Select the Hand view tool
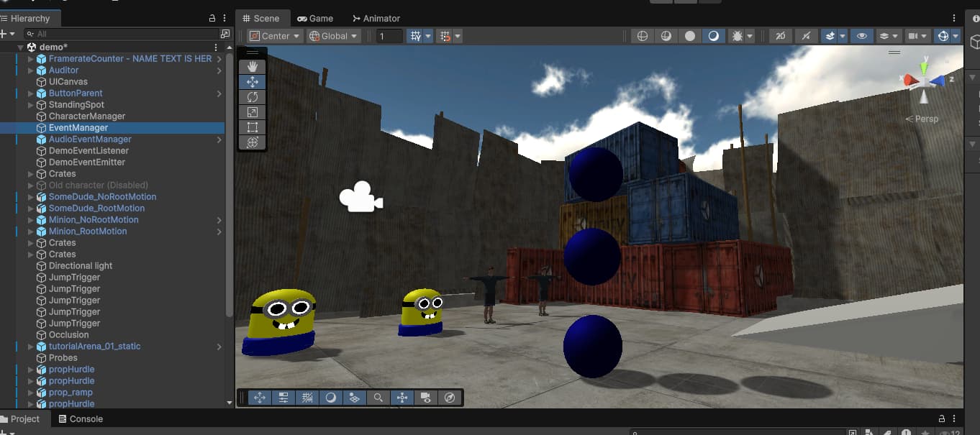Screen dimensions: 980x435 click(252, 66)
